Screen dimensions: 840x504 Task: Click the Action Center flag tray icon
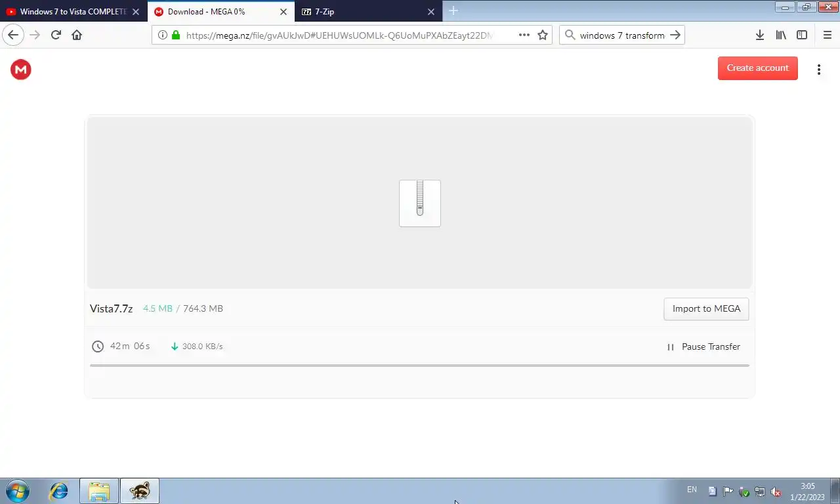[728, 491]
